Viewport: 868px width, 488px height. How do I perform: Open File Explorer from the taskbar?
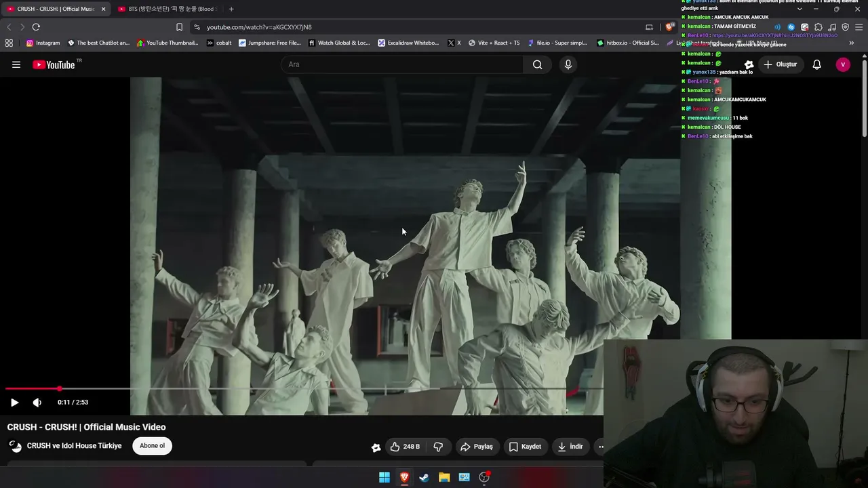coord(444,477)
